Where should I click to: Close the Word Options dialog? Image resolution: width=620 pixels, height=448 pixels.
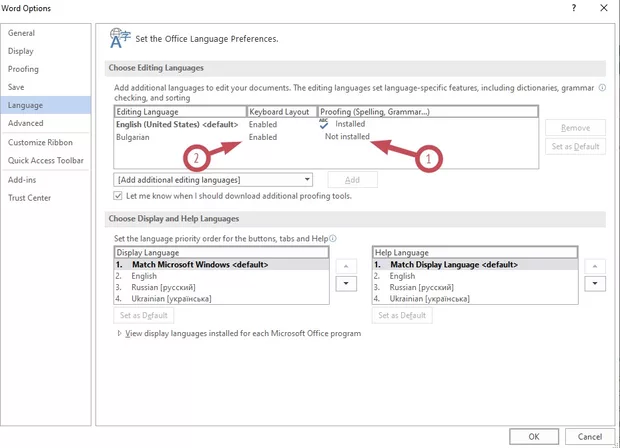coord(604,8)
